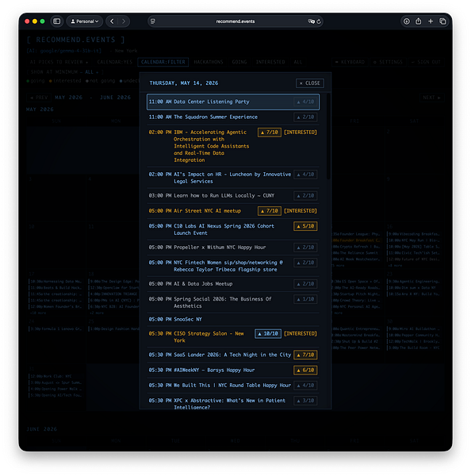The height and width of the screenshot is (476, 471).
Task: Open the Personal profile dropdown
Action: [84, 21]
